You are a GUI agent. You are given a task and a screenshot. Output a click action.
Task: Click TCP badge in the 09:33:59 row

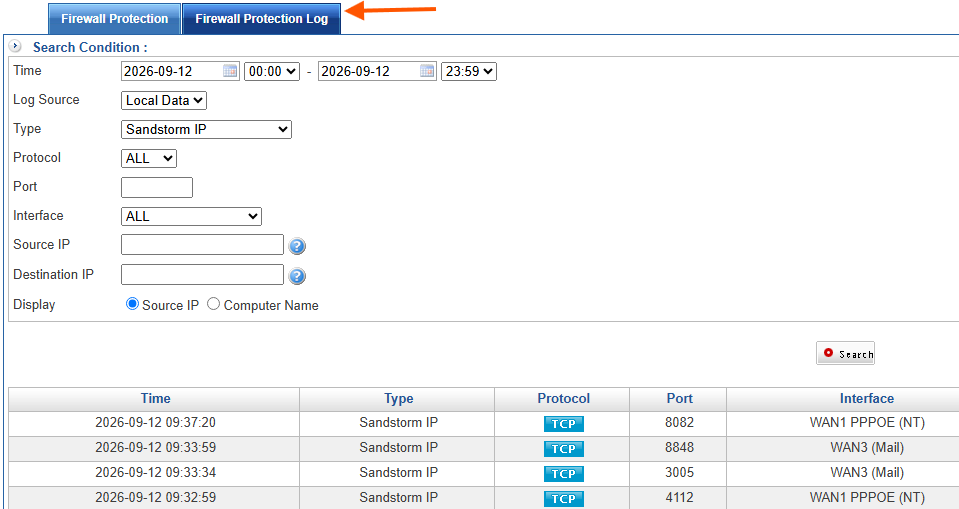[563, 448]
